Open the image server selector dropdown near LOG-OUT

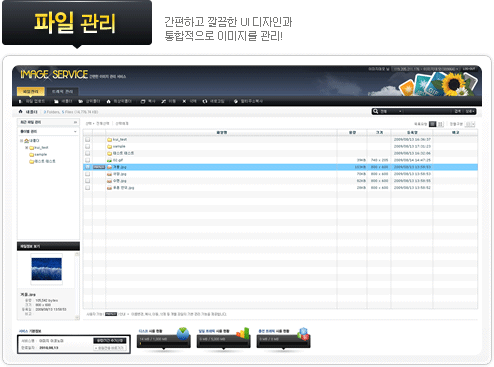pos(426,69)
